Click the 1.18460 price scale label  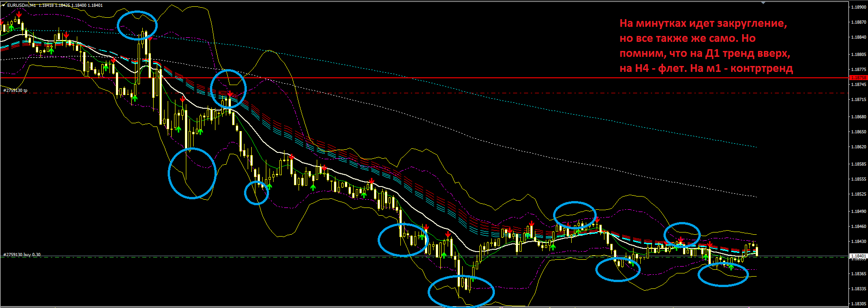[x=858, y=227]
